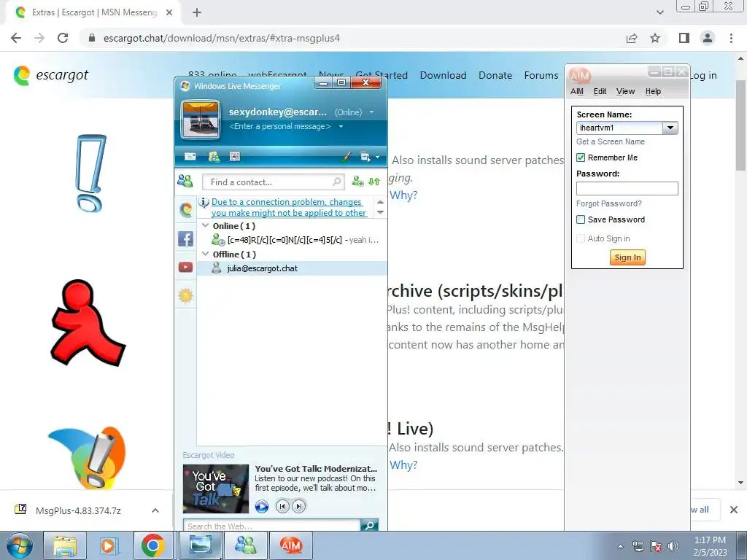Play the Escargot Video podcast
This screenshot has height=560, width=747.
(x=262, y=506)
